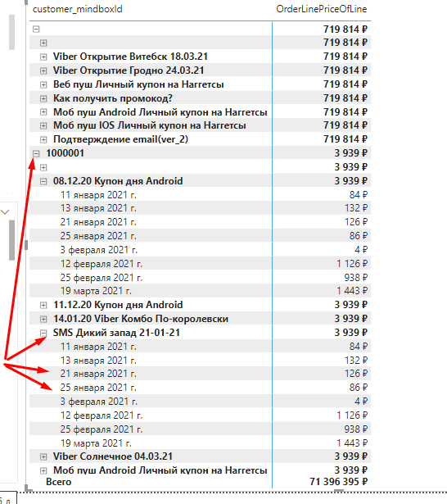Select 25 февраля 2021 г. under 08.12.20 Купон
This screenshot has height=504, width=447.
pyautogui.click(x=102, y=277)
